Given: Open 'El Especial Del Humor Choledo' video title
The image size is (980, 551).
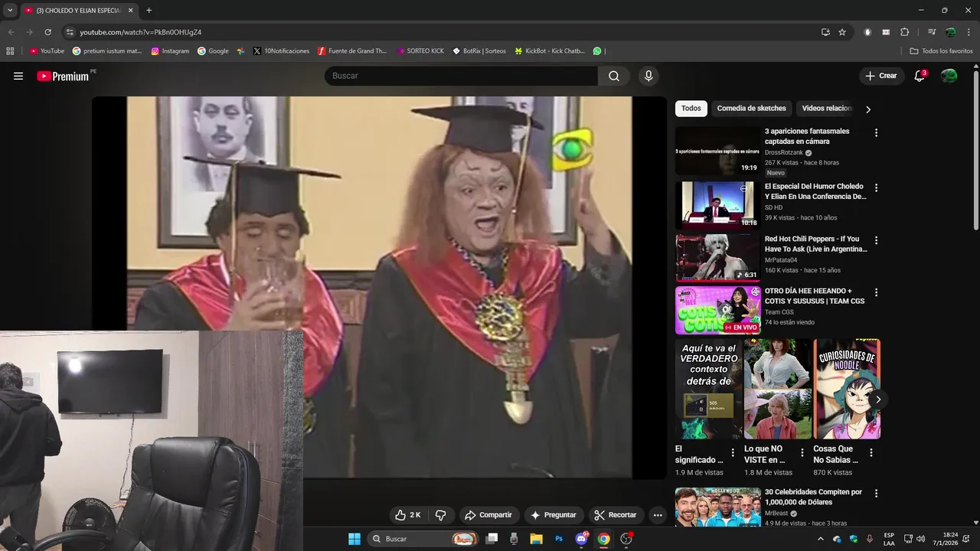Looking at the screenshot, I should (x=815, y=191).
